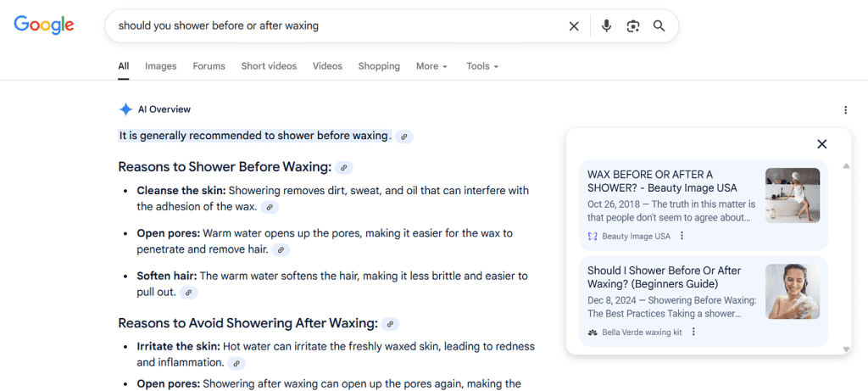Image resolution: width=868 pixels, height=391 pixels.
Task: Click the Bella Verde waxing kit source name
Action: 643,332
